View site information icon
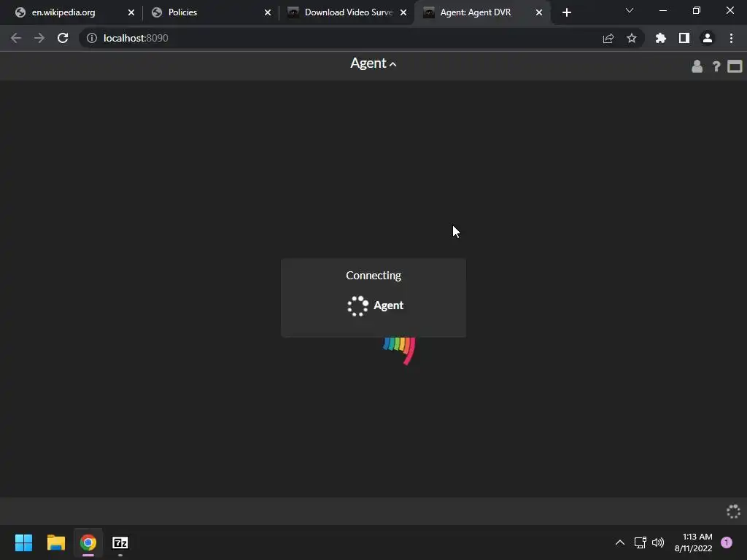This screenshot has width=747, height=560. click(91, 38)
